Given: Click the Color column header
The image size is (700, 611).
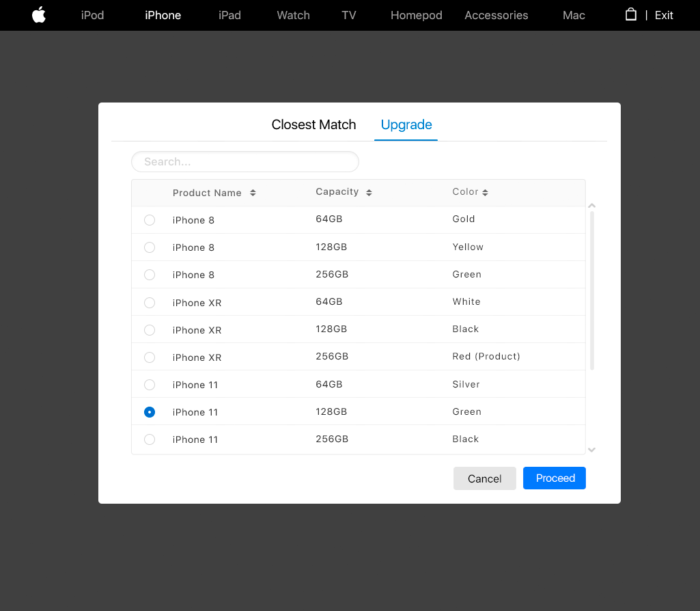Looking at the screenshot, I should [x=465, y=191].
